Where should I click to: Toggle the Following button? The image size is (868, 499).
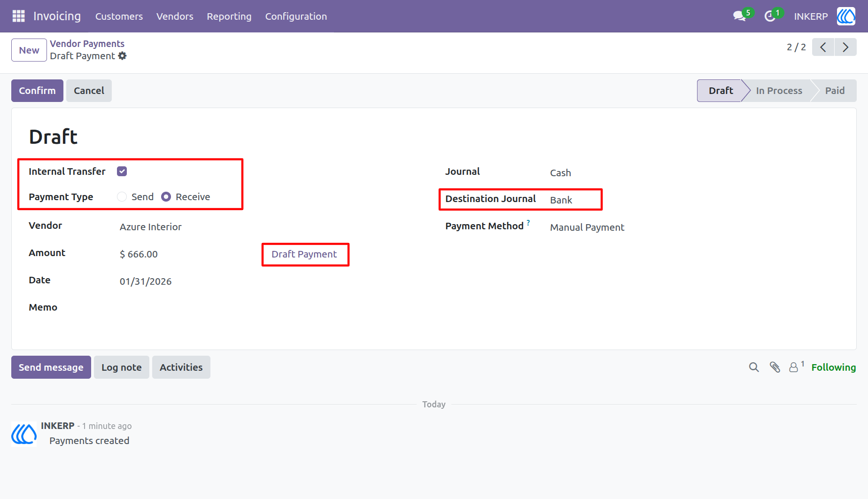pos(834,367)
